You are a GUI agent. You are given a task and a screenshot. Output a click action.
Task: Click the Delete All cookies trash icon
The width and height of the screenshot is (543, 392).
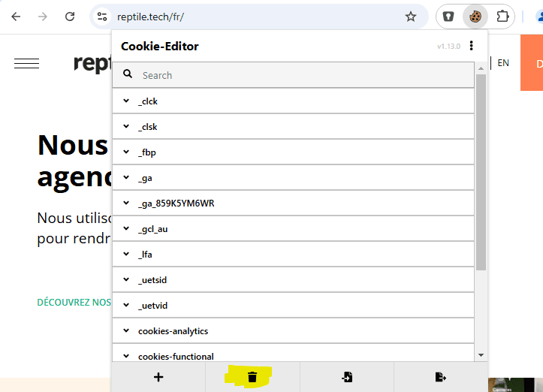tap(252, 377)
